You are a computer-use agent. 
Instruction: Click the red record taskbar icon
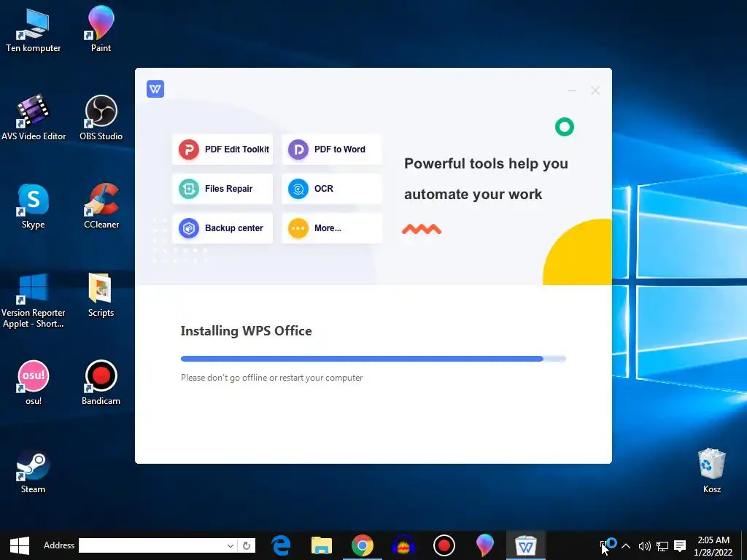444,545
